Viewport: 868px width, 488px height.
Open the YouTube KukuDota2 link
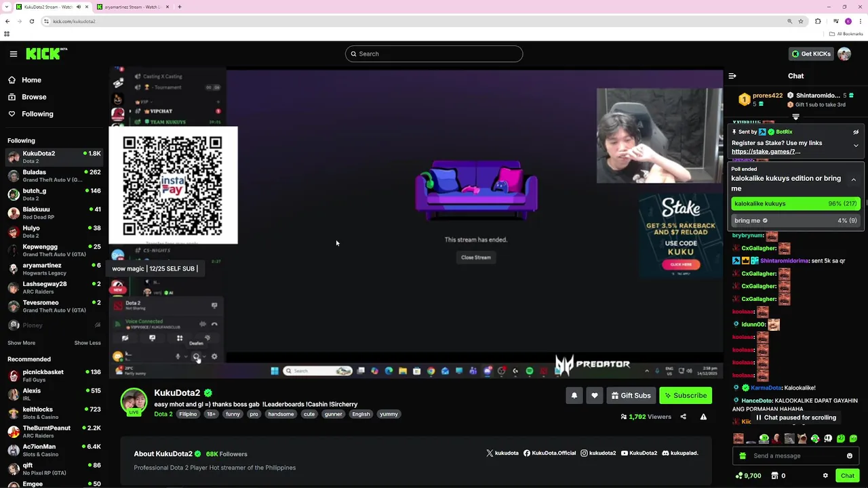[x=639, y=453]
